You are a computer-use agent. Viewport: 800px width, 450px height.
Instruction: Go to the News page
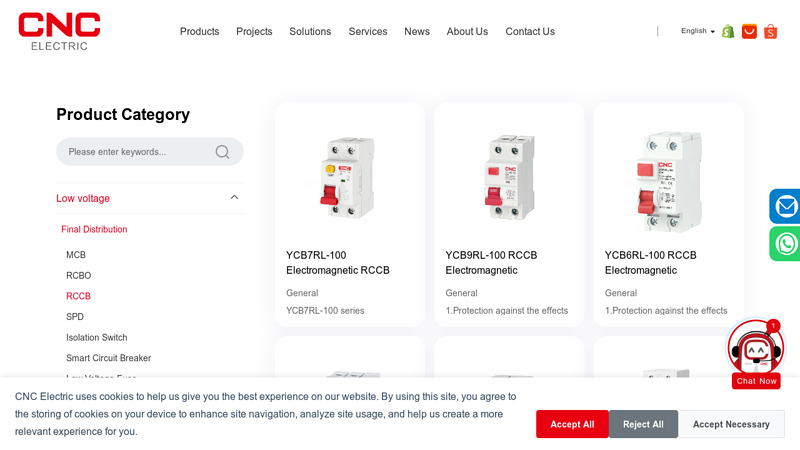[x=417, y=32]
